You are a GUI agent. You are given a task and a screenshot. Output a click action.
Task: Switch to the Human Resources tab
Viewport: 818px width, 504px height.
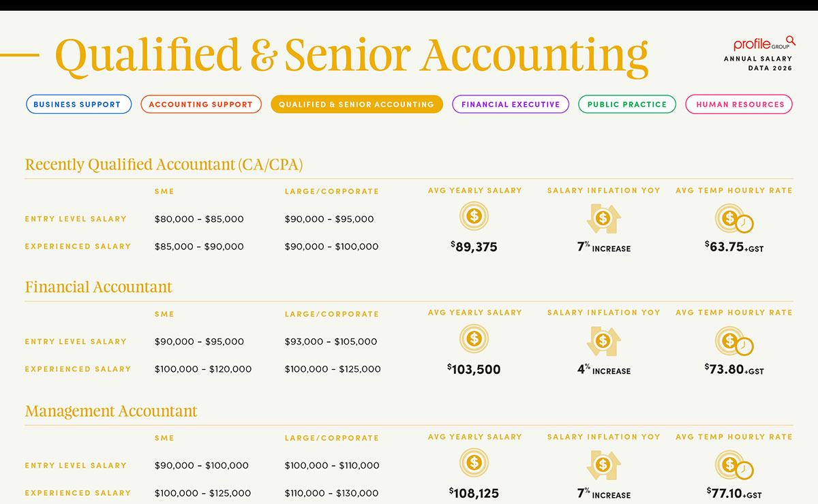point(740,105)
